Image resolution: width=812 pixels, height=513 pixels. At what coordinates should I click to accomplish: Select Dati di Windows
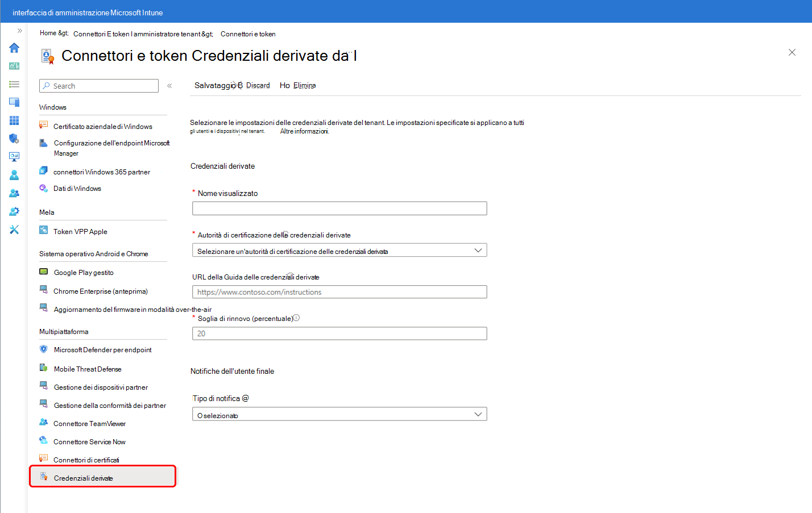77,189
